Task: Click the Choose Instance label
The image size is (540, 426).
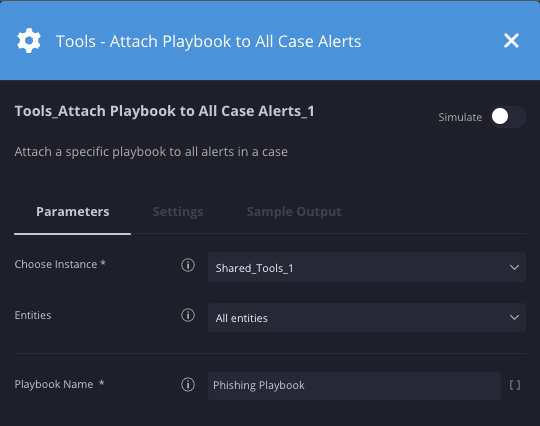Action: [60, 264]
